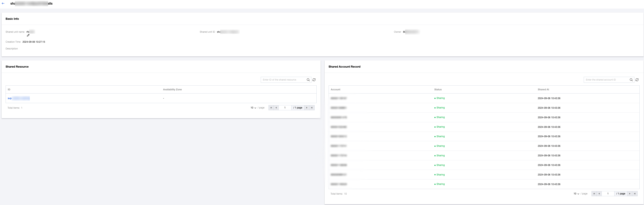644x205 pixels.
Task: Click the Basic Info heading
Action: click(x=12, y=19)
